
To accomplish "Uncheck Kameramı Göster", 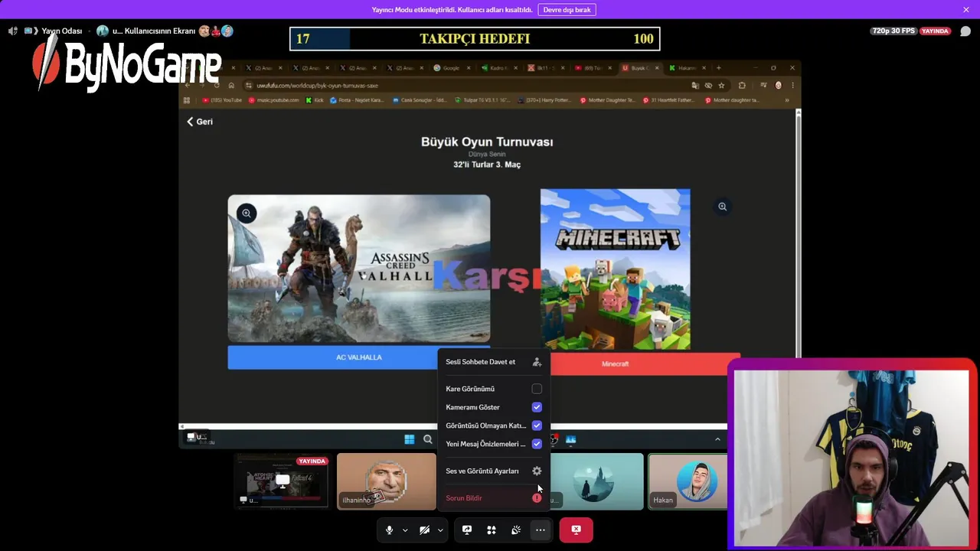I will [x=537, y=407].
